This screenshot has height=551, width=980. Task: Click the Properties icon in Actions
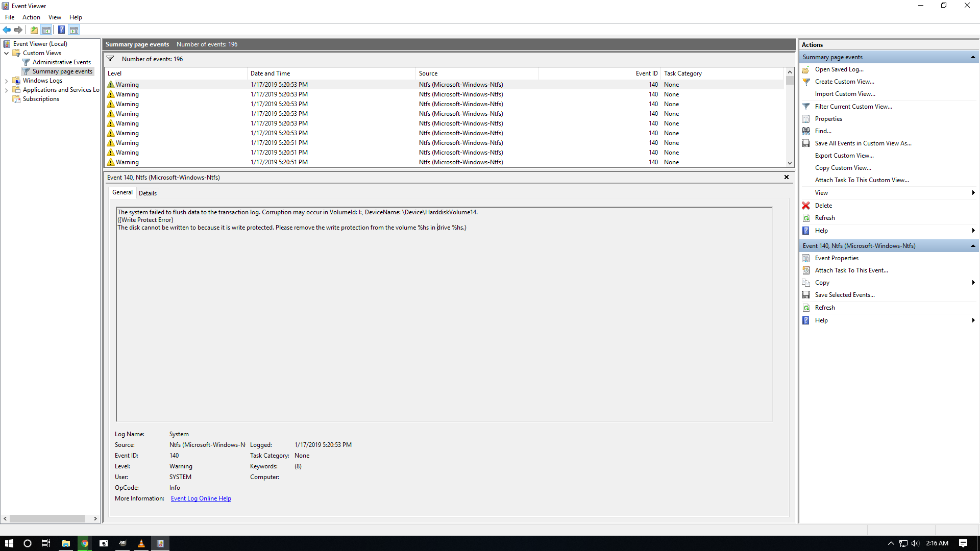pyautogui.click(x=806, y=119)
